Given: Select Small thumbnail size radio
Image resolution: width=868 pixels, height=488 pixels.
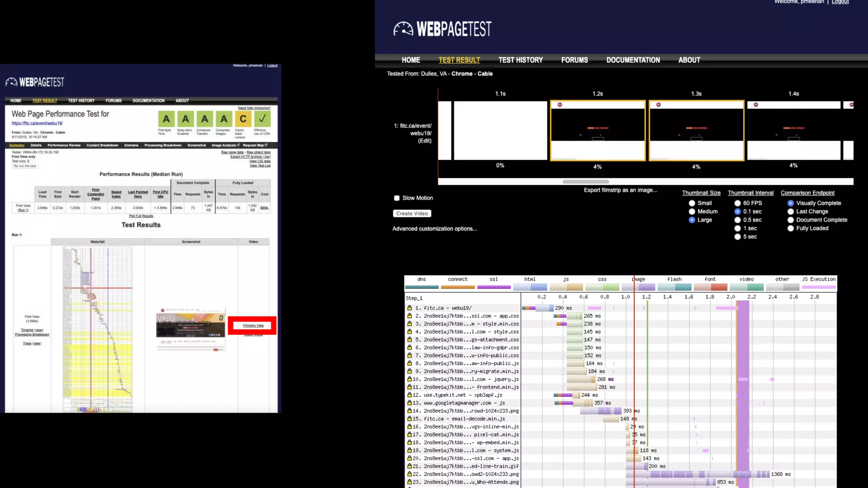Looking at the screenshot, I should (692, 203).
